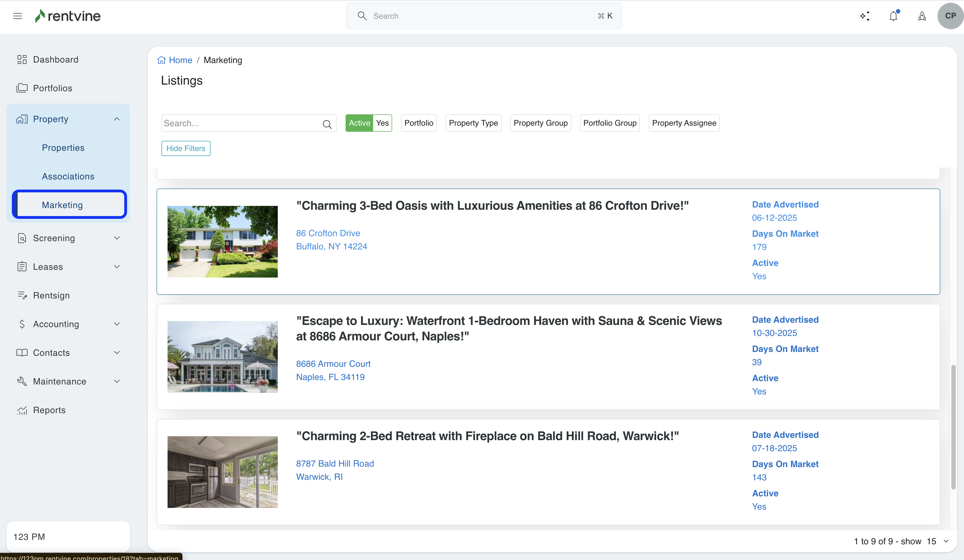Select Properties in the sidebar
Viewport: 964px width, 560px height.
click(63, 148)
